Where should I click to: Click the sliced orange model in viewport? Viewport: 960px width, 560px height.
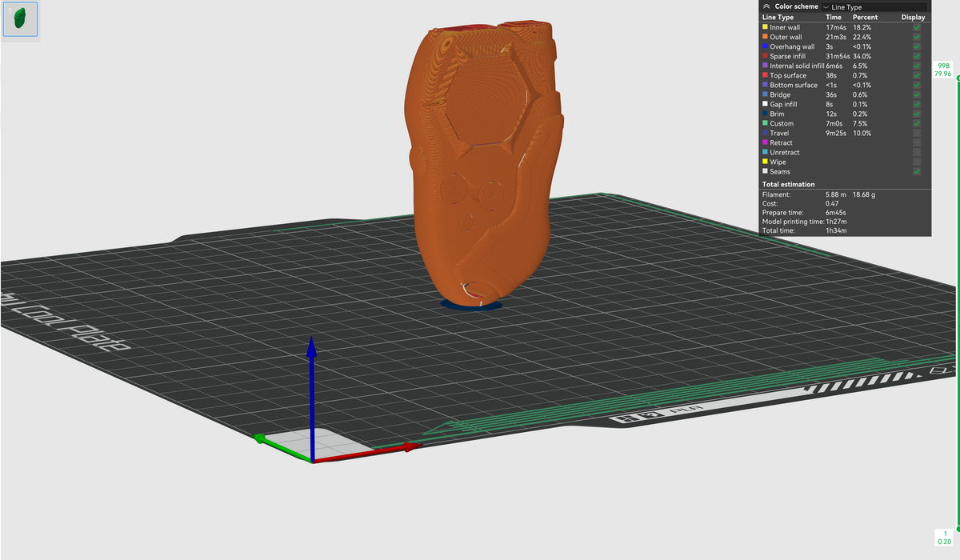pos(480,160)
